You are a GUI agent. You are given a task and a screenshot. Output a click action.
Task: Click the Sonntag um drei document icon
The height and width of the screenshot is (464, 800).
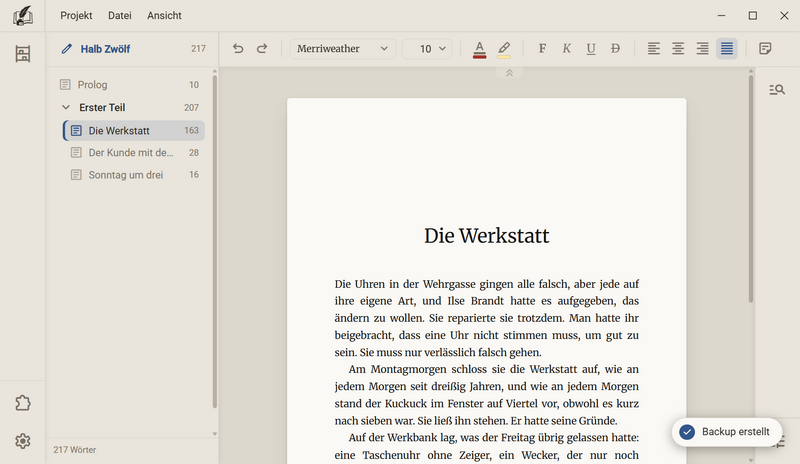coord(76,175)
